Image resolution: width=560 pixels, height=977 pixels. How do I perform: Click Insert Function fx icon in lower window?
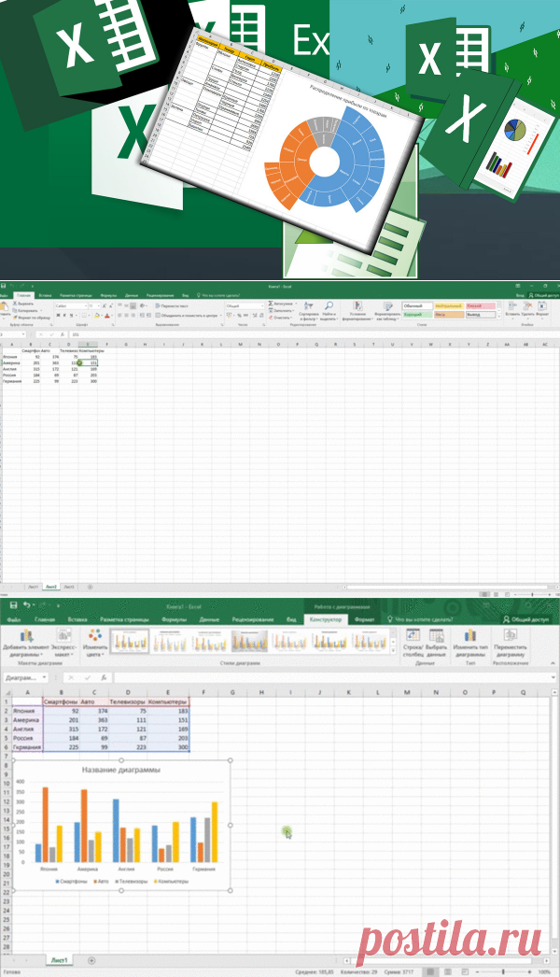(104, 677)
